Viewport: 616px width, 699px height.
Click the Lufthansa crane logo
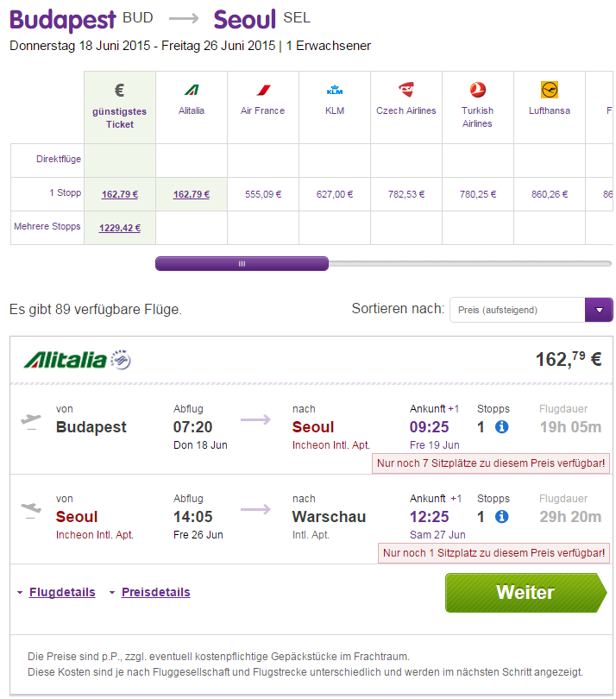(550, 90)
